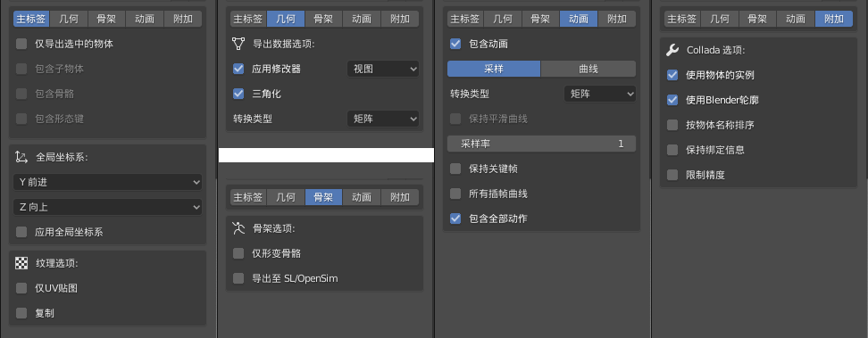The image size is (868, 338).
Task: Open 矩阵 dropdown below 采样 button
Action: pos(600,94)
